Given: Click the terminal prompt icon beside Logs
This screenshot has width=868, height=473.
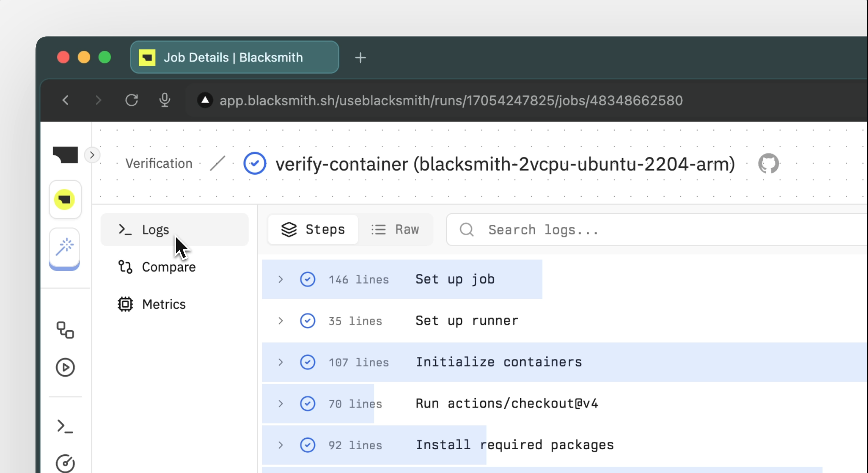Looking at the screenshot, I should tap(125, 229).
